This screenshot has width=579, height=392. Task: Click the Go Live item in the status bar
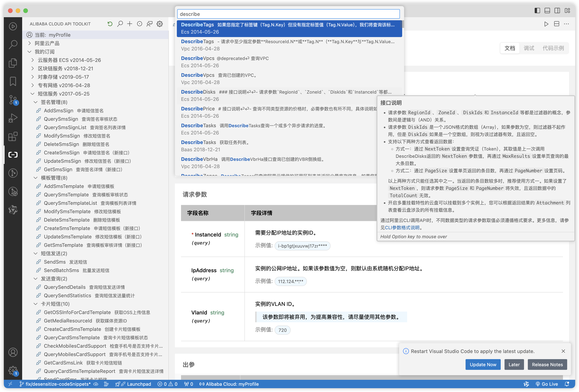pyautogui.click(x=547, y=384)
